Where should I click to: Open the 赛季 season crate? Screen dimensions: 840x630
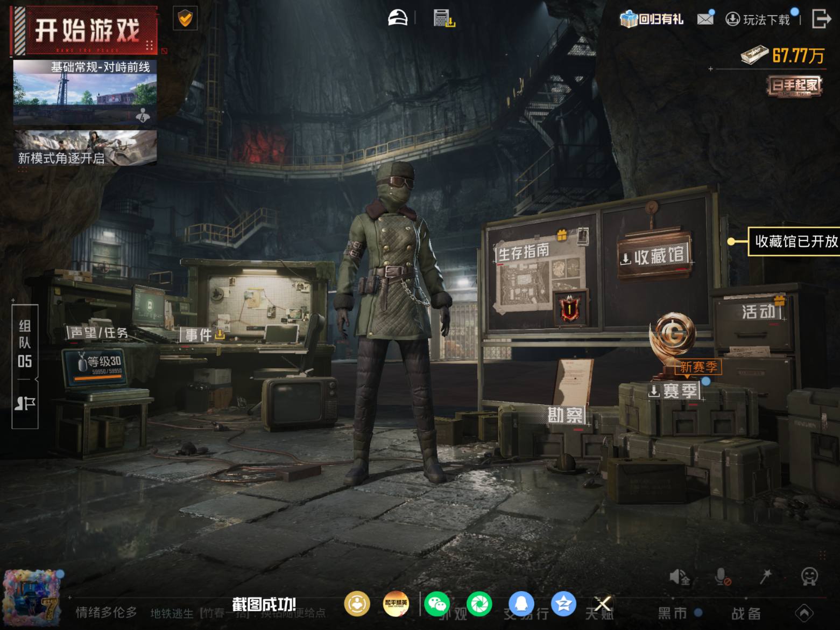(x=675, y=391)
